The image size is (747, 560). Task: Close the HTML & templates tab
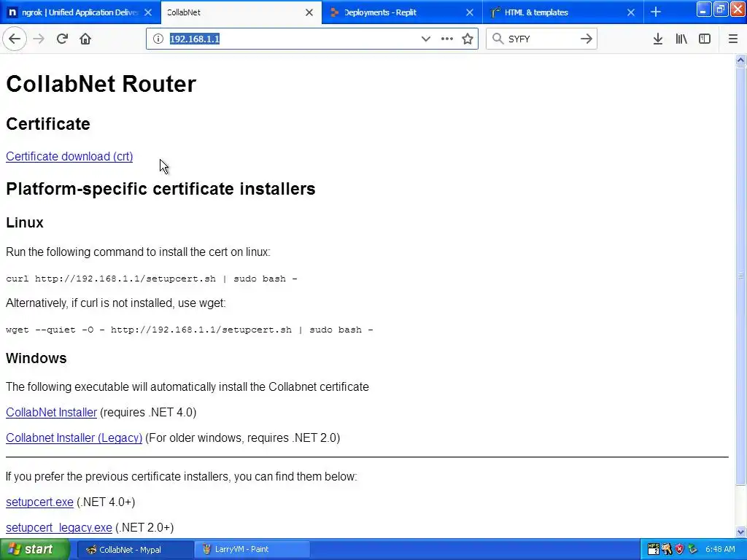631,12
